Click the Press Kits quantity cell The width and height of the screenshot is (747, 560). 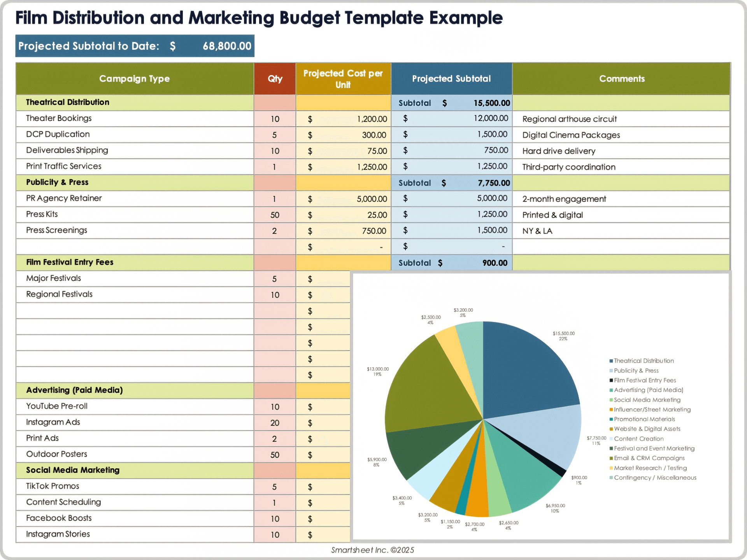pos(275,215)
